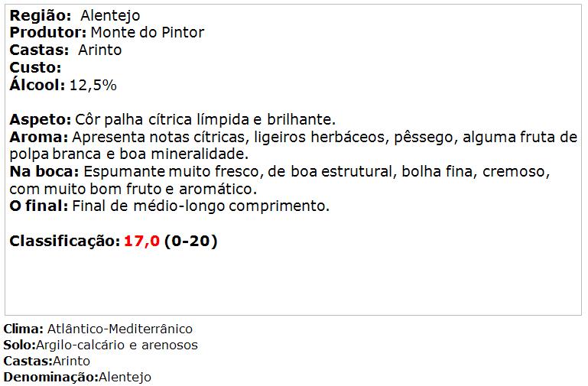Click the (0-20) scale text
This screenshot has height=386, width=588.
tap(191, 241)
